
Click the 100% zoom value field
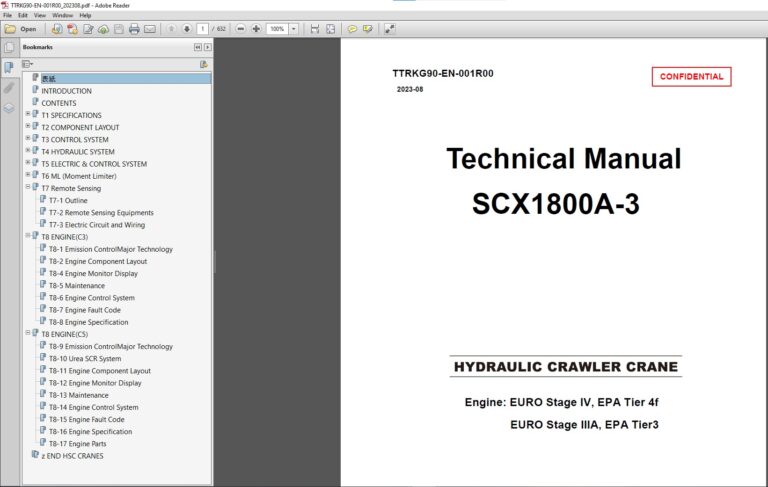coord(277,29)
